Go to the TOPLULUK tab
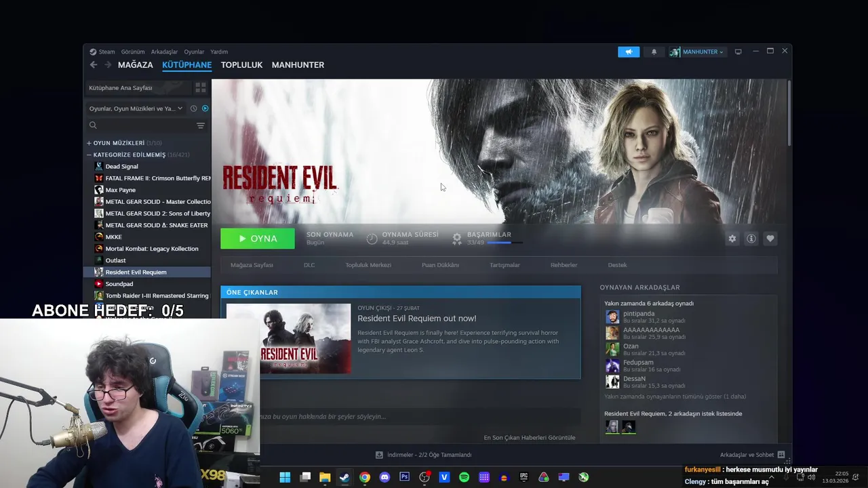The width and height of the screenshot is (868, 488). (x=241, y=65)
